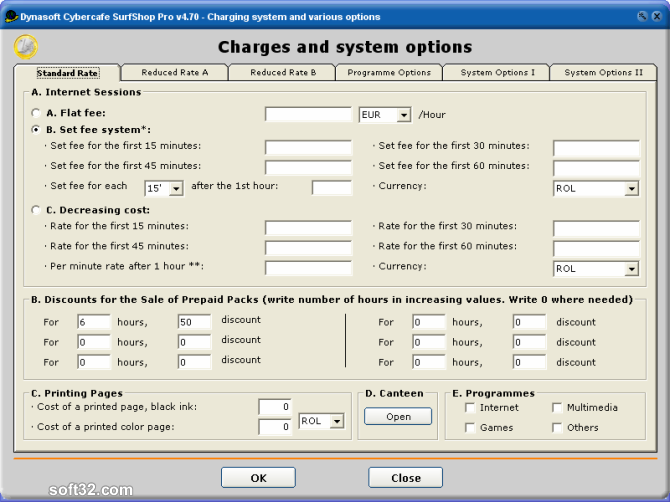Click the Rate for first 45 minutes field
This screenshot has height=502, width=670.
point(308,248)
